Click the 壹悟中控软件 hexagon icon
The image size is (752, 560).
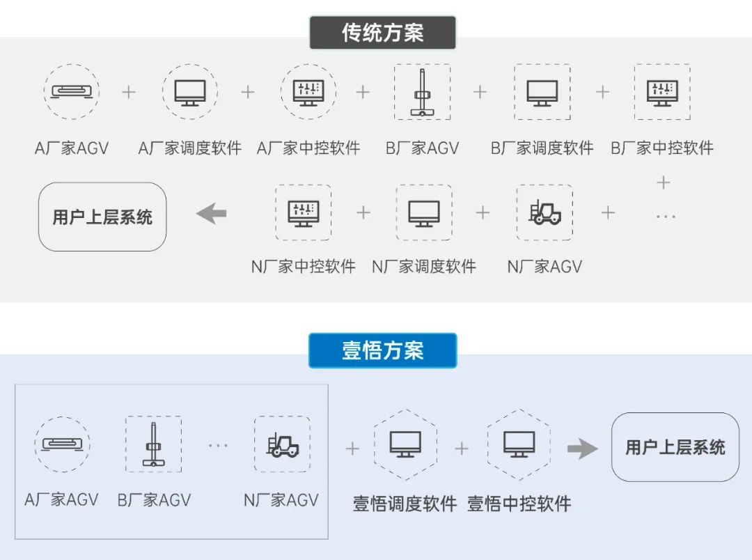click(519, 444)
